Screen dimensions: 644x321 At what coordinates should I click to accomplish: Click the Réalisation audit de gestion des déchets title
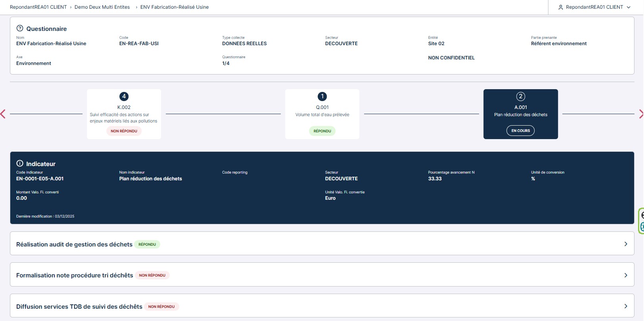[x=74, y=245]
